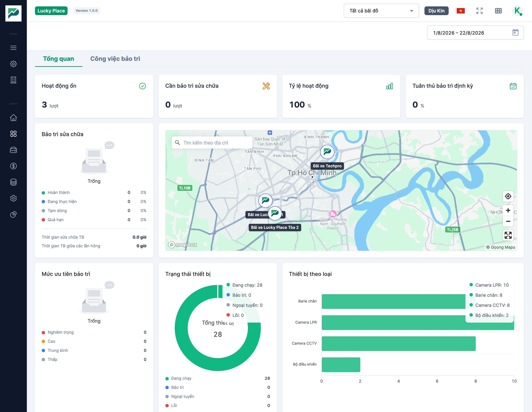Select the Tổng quan tab
This screenshot has height=412, width=532.
pyautogui.click(x=58, y=59)
